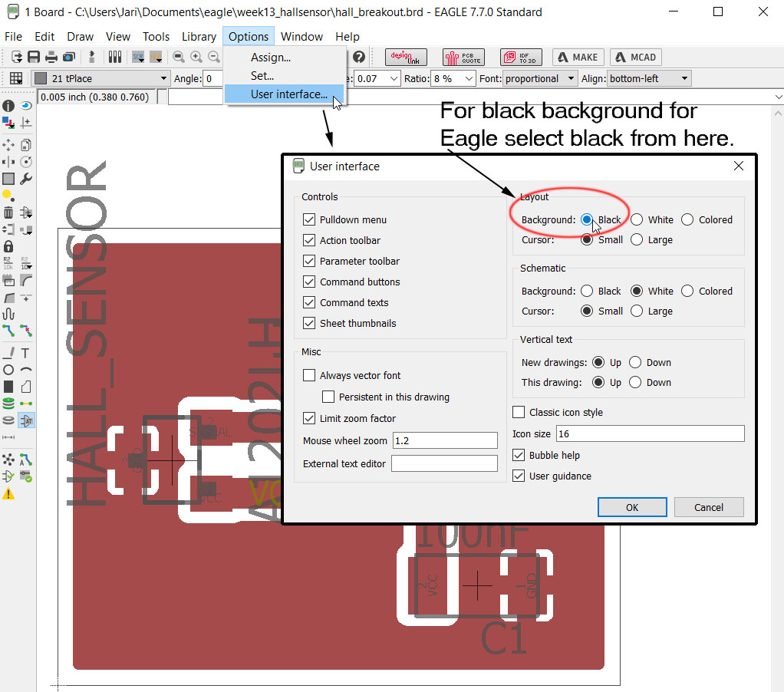Toggle the Limit zoom factor checkbox
Image resolution: width=784 pixels, height=692 pixels.
click(309, 419)
